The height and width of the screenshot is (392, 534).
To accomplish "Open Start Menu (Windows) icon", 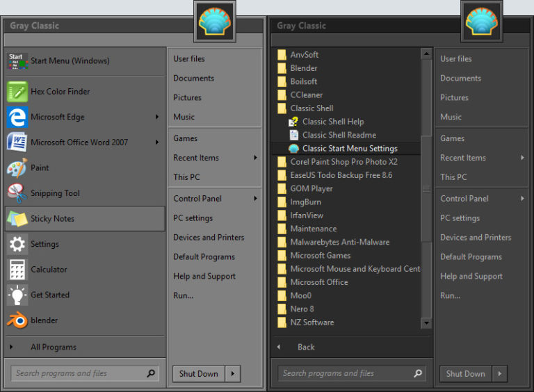I will pos(17,61).
